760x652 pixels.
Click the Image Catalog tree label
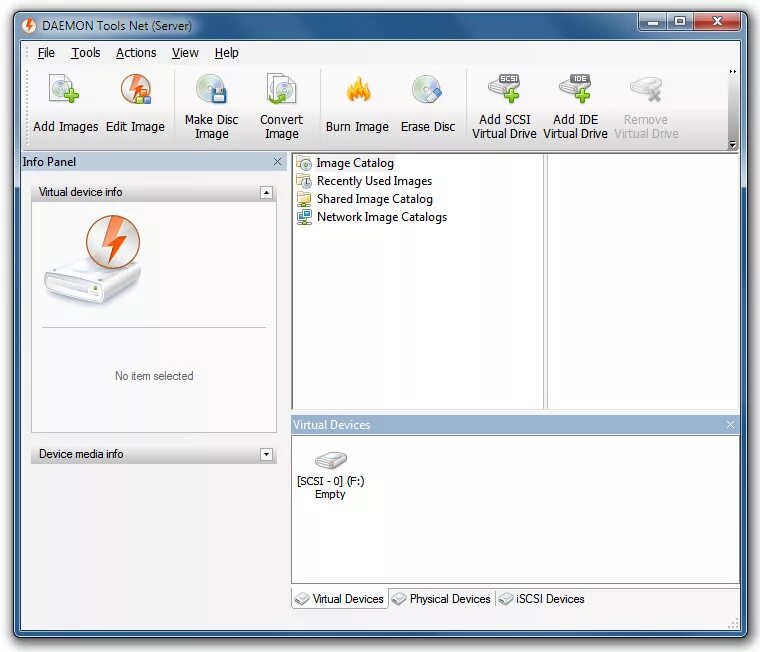click(x=355, y=163)
